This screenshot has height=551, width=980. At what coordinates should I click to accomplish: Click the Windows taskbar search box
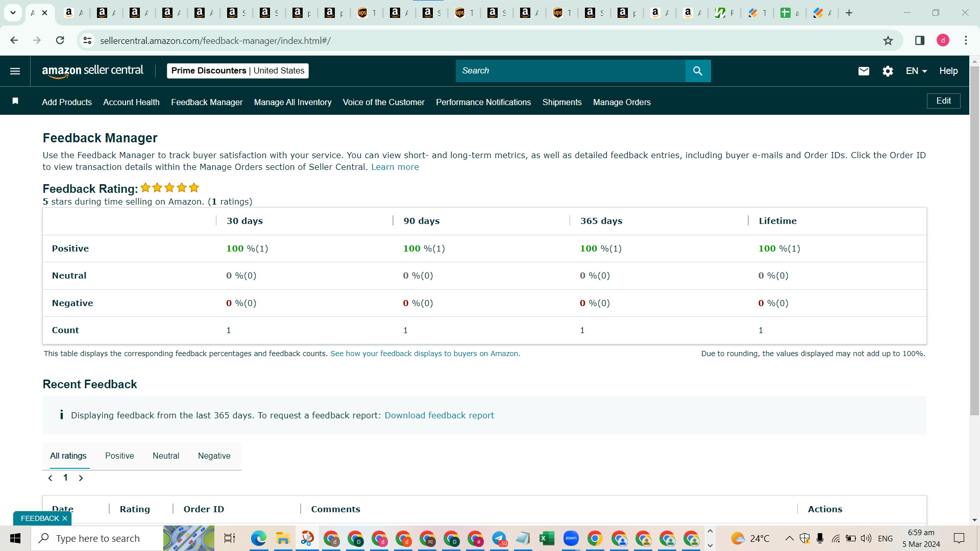pos(97,538)
